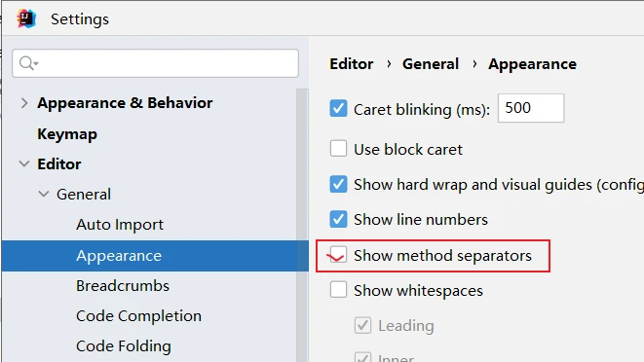Click the General breadcrumb link
This screenshot has height=362, width=644.
[x=431, y=64]
